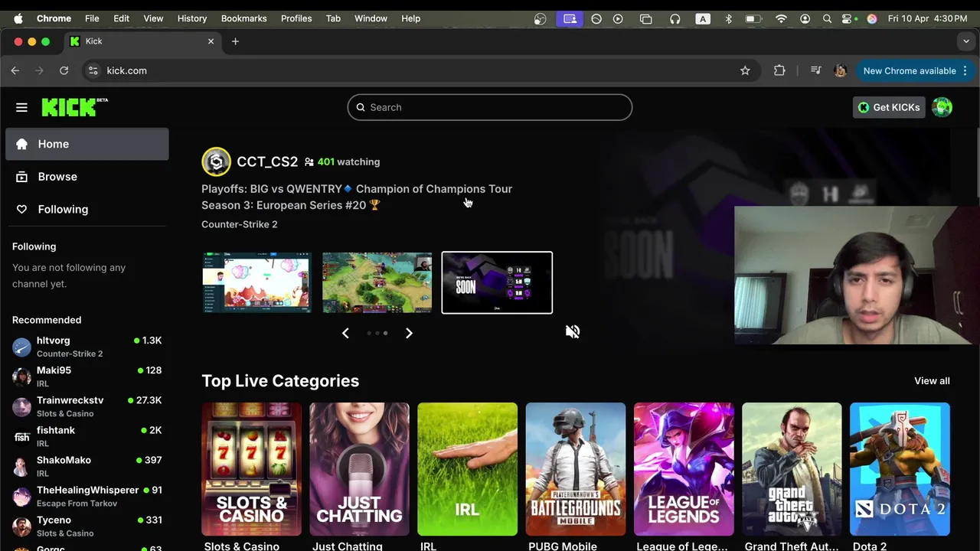980x551 pixels.
Task: Open the Following sidebar item
Action: pyautogui.click(x=87, y=209)
